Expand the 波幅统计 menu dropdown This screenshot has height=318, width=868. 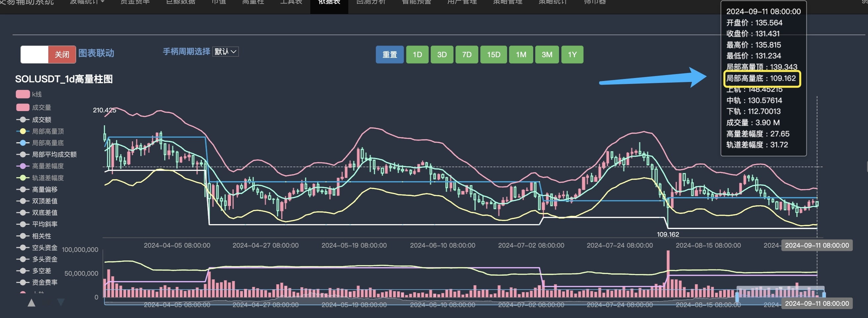(87, 2)
